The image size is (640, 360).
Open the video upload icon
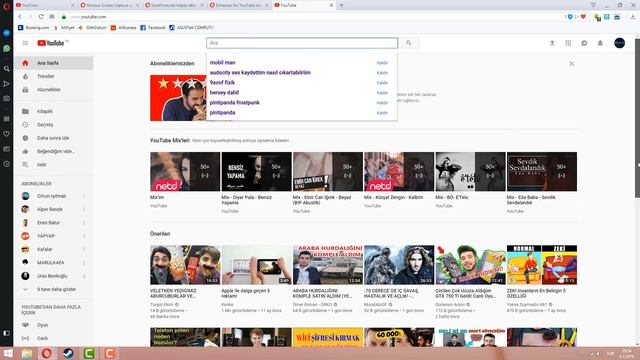coord(552,43)
